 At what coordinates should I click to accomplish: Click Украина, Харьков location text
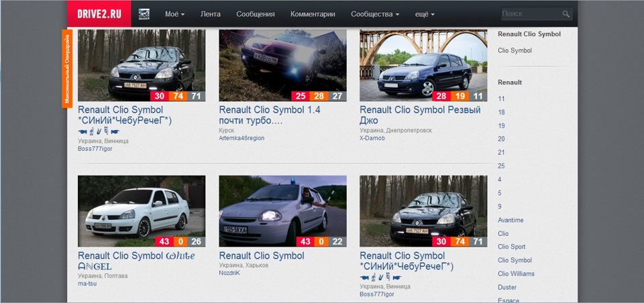pyautogui.click(x=244, y=265)
